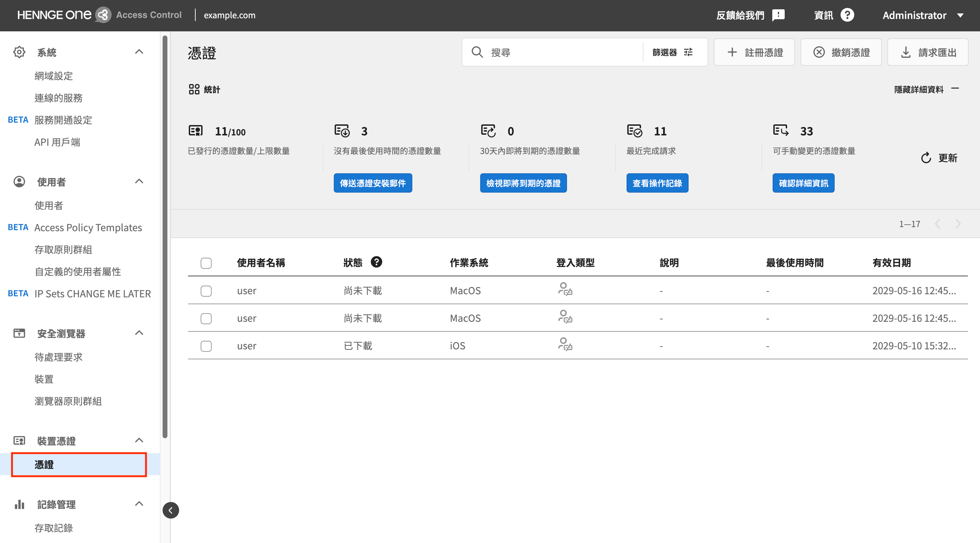Click 確認詳細資訊 button
The width and height of the screenshot is (980, 543).
tap(803, 183)
